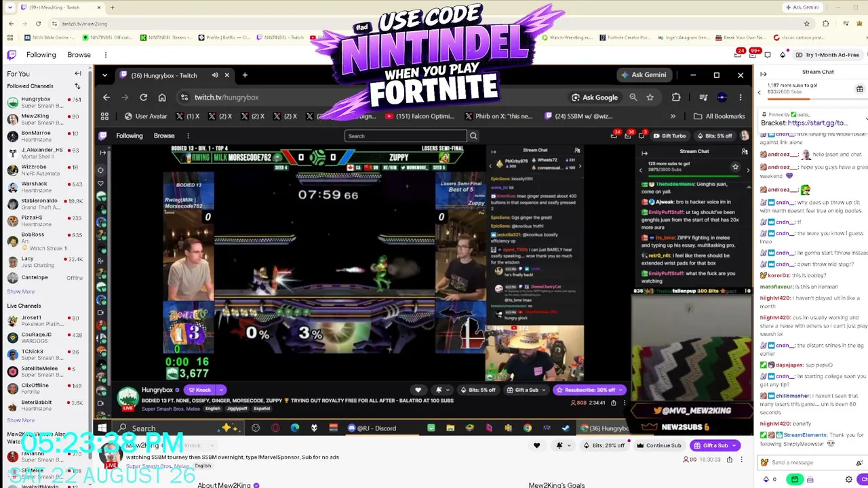This screenshot has height=488, width=868.
Task: Toggle follow heart on Hungrybox channel
Action: 418,390
